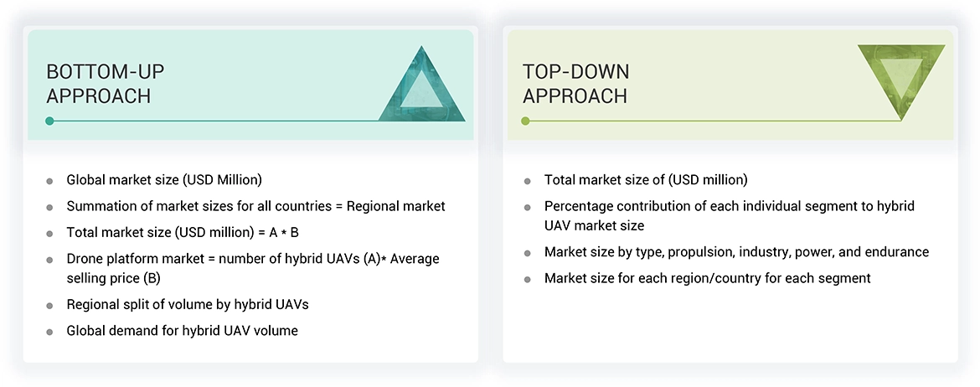The height and width of the screenshot is (387, 980).
Task: Click bullet dot beside 'Total market size of'
Action: pos(527,181)
